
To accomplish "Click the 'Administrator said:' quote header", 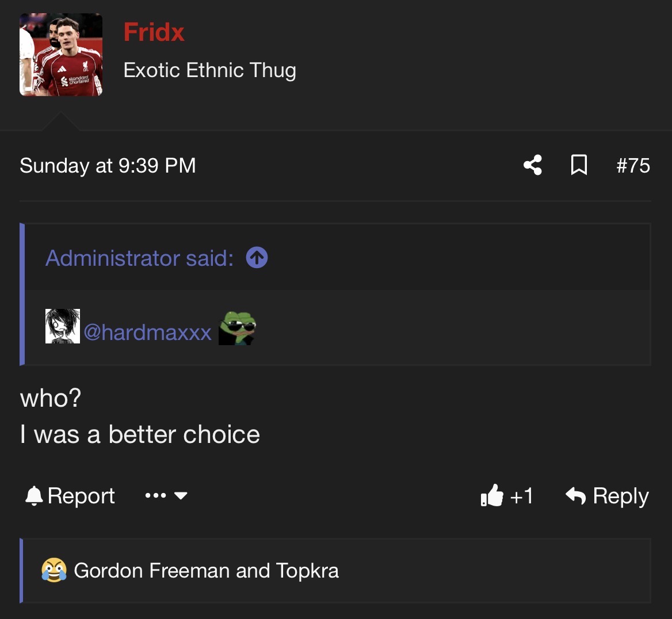I will (x=140, y=258).
